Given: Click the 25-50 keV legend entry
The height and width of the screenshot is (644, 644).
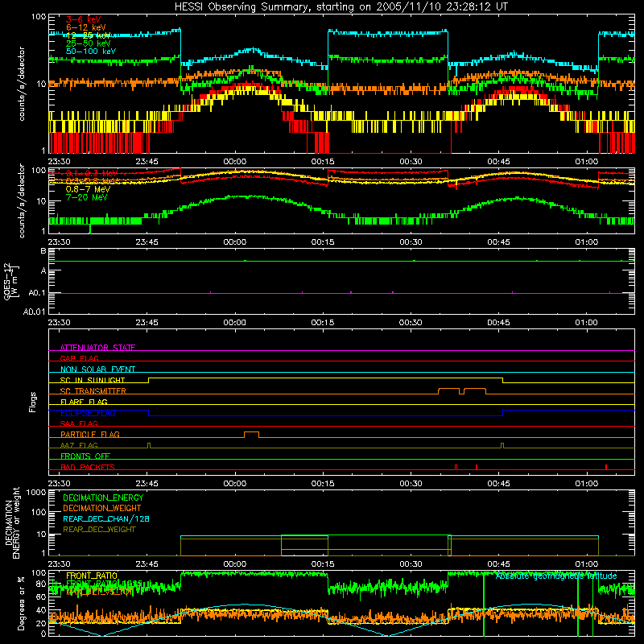Looking at the screenshot, I should (89, 43).
